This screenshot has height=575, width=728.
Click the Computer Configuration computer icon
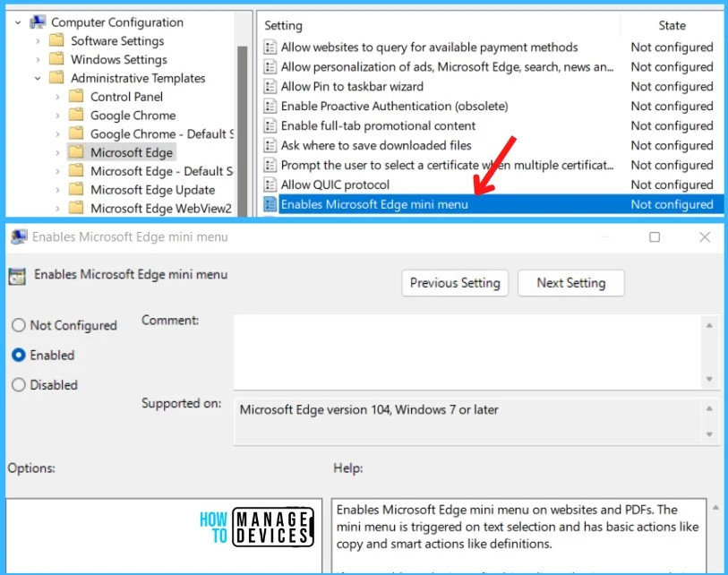pos(38,21)
